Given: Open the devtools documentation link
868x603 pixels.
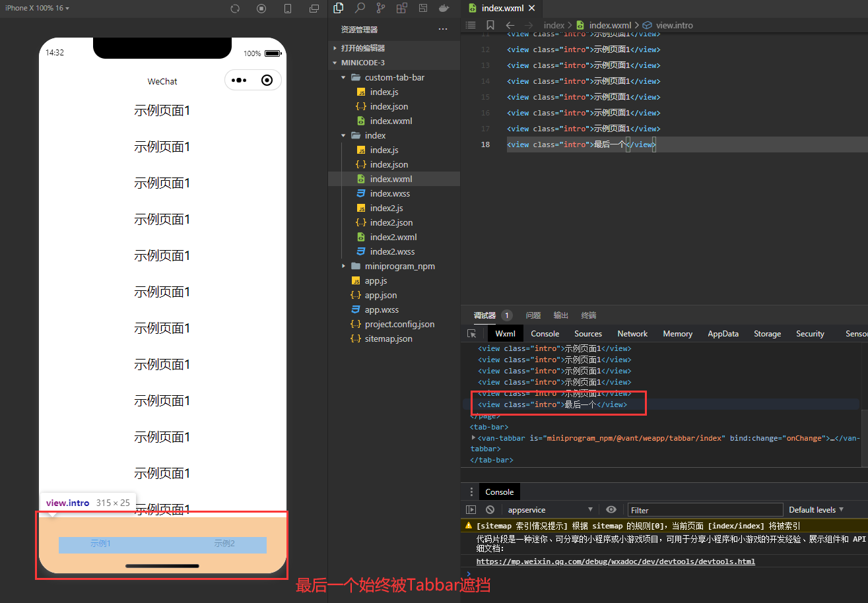Looking at the screenshot, I should (x=616, y=562).
